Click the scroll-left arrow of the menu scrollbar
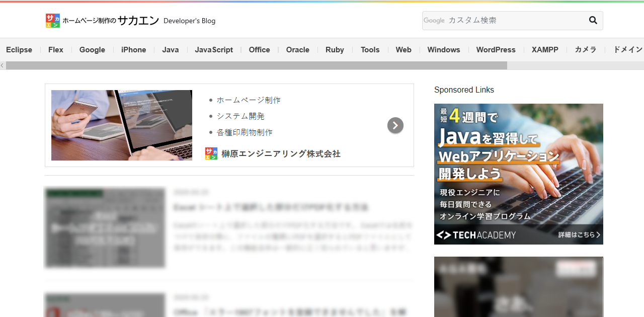 pos(3,65)
